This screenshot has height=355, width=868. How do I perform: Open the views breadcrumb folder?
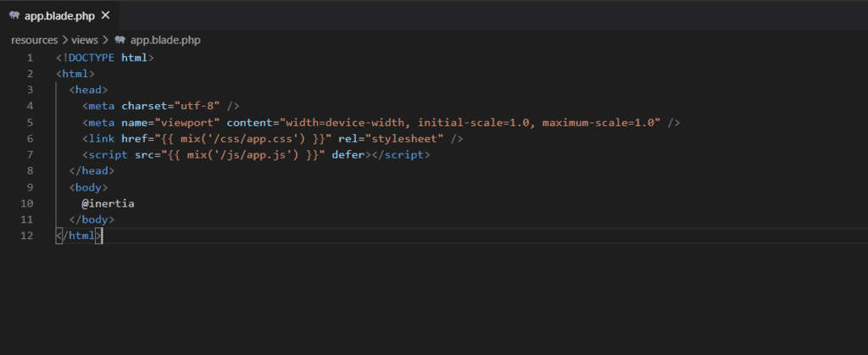point(84,40)
